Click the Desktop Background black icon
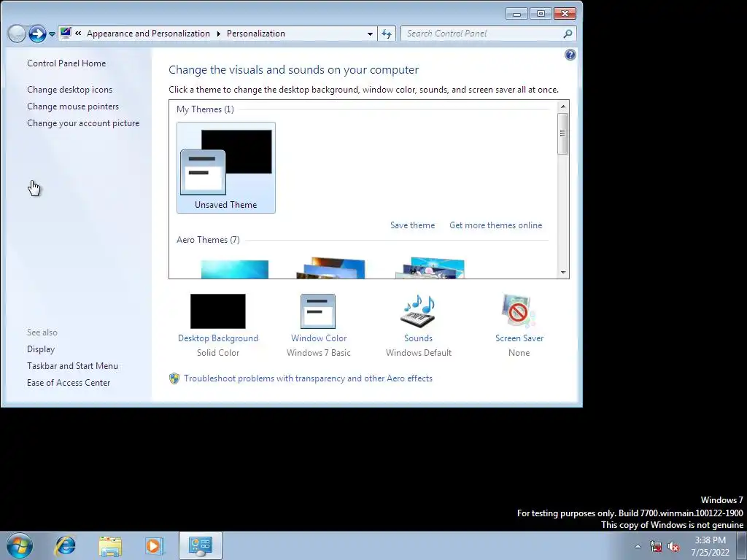Screen dimensions: 747x560 [217, 311]
